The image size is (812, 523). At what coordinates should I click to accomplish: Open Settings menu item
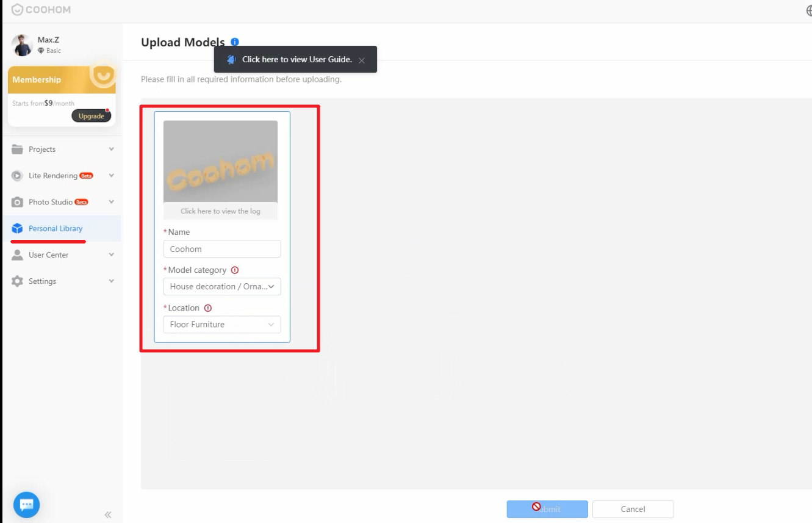43,281
